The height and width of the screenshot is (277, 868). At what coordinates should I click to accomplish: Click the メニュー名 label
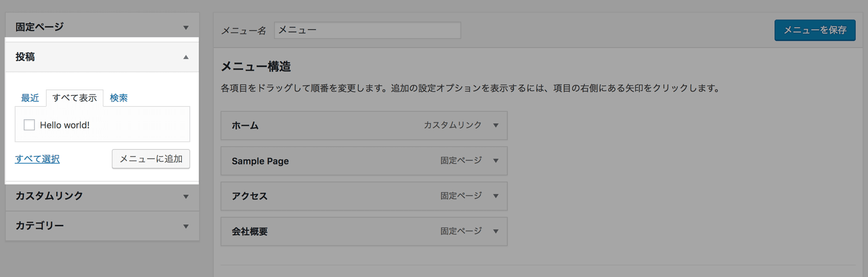click(244, 31)
